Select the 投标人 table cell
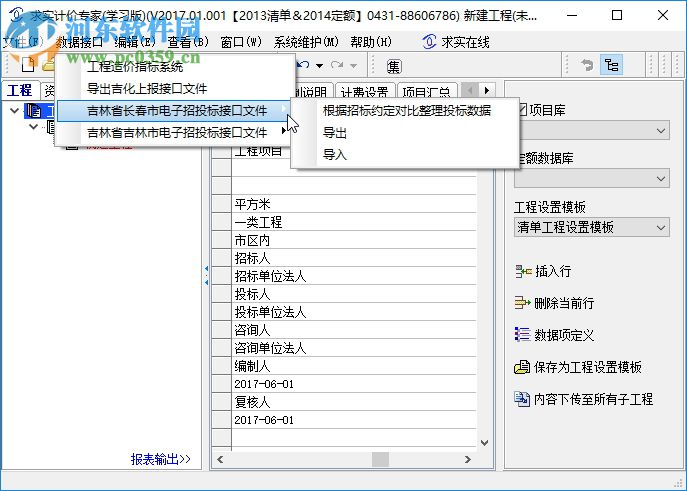This screenshot has width=687, height=491. coord(354,294)
